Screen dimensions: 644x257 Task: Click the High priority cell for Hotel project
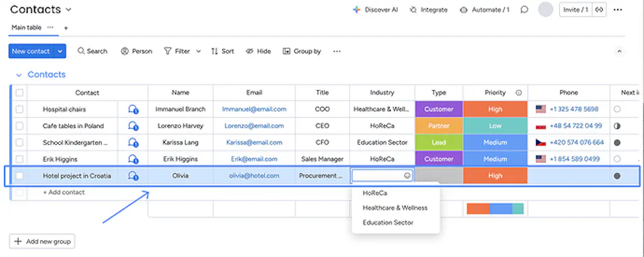495,176
